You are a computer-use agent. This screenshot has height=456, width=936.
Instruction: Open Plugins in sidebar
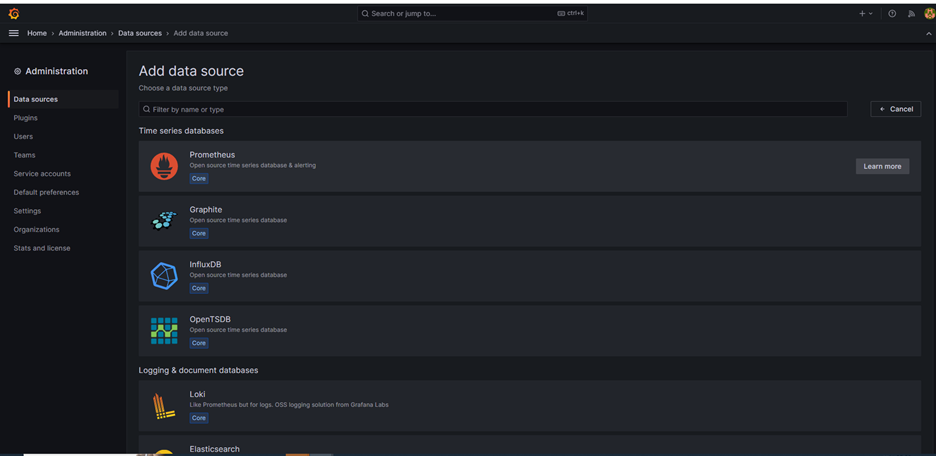point(26,118)
